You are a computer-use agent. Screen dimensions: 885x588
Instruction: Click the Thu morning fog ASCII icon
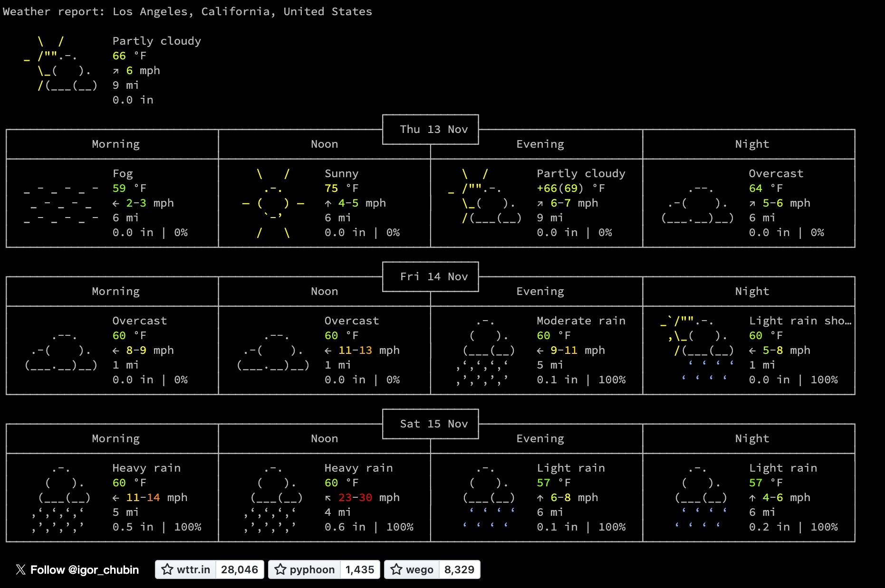point(61,203)
